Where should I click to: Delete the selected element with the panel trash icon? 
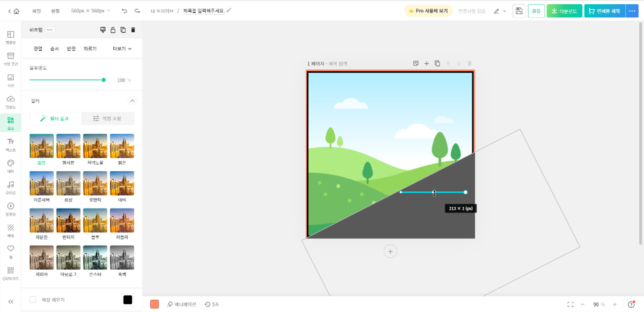click(x=133, y=30)
